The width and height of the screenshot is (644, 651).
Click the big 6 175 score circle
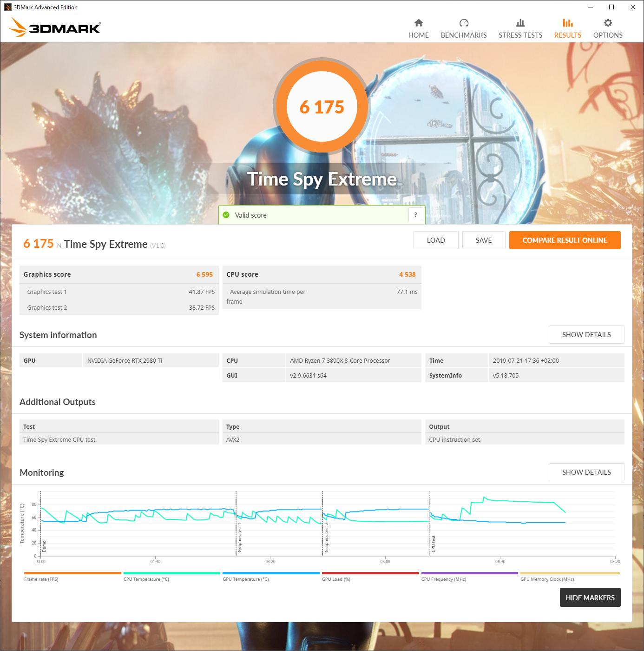tap(322, 106)
